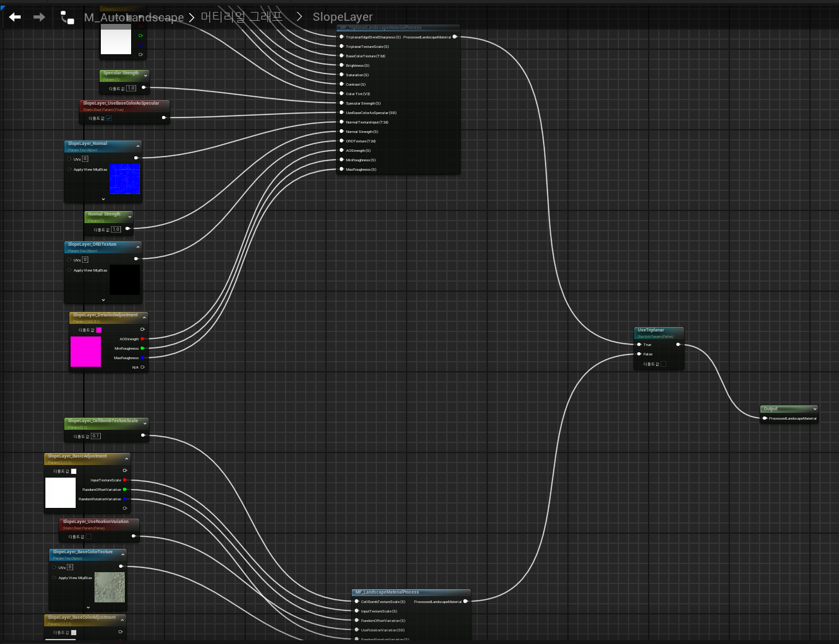The width and height of the screenshot is (839, 644).
Task: Click the Brightness (S) input pin
Action: tap(342, 65)
